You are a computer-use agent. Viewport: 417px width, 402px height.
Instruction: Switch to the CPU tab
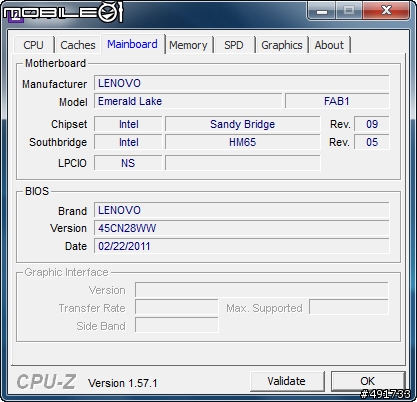click(x=33, y=45)
